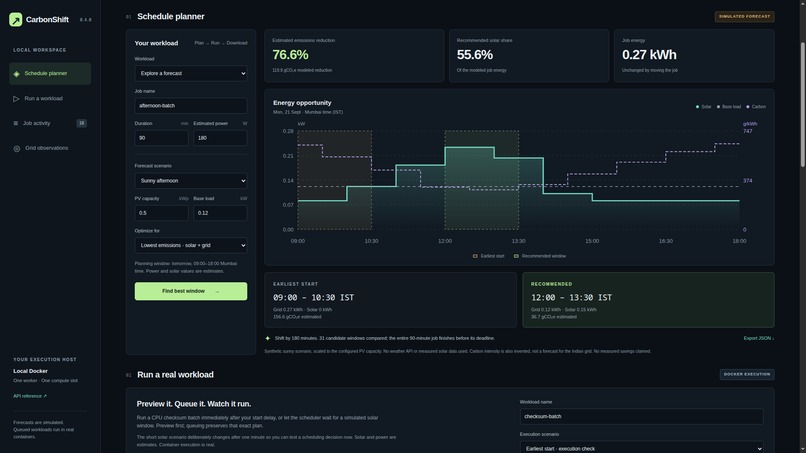Viewport: 806px width, 453px height.
Task: Select the Earliest start card
Action: point(390,300)
